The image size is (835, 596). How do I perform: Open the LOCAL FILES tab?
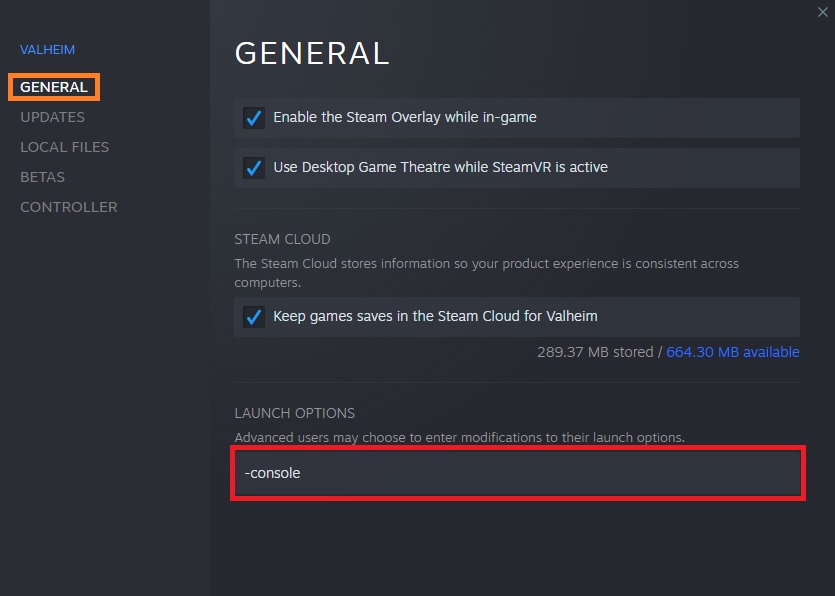coord(64,147)
